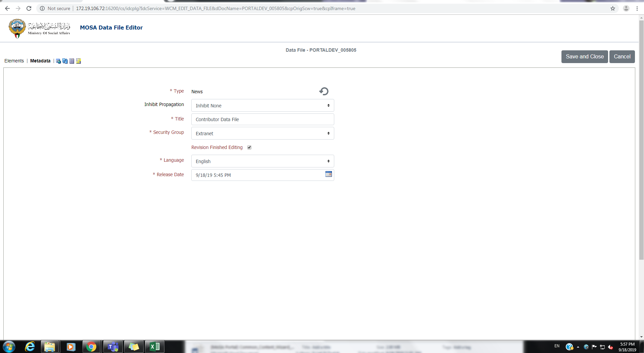The height and width of the screenshot is (353, 644).
Task: Open the Language dropdown set to English
Action: coord(262,161)
